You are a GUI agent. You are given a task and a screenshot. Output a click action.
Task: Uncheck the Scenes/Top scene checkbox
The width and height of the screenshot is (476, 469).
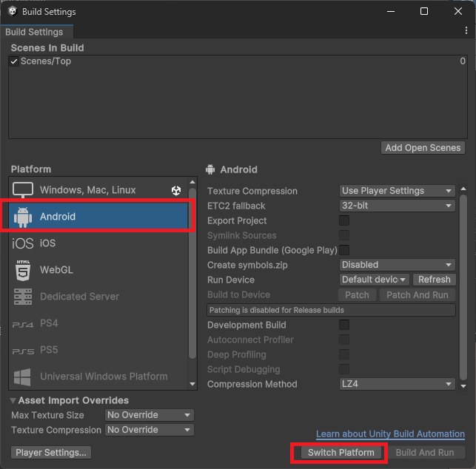(14, 61)
